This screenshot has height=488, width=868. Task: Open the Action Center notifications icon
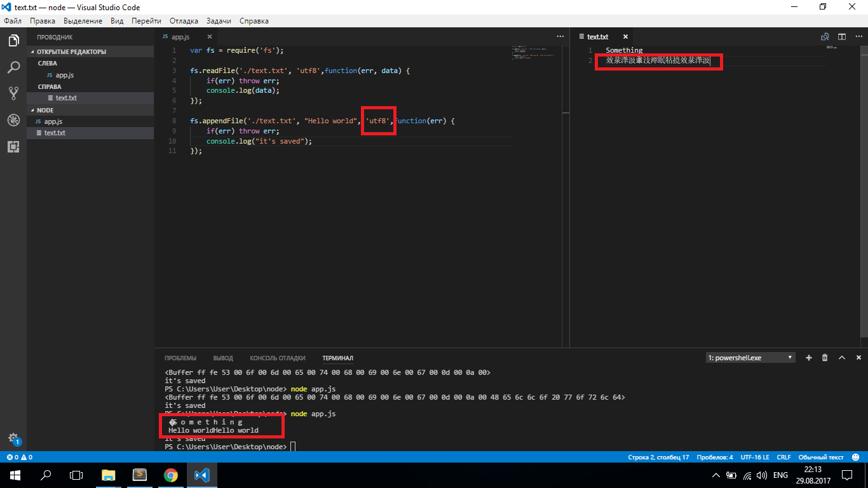[846, 475]
